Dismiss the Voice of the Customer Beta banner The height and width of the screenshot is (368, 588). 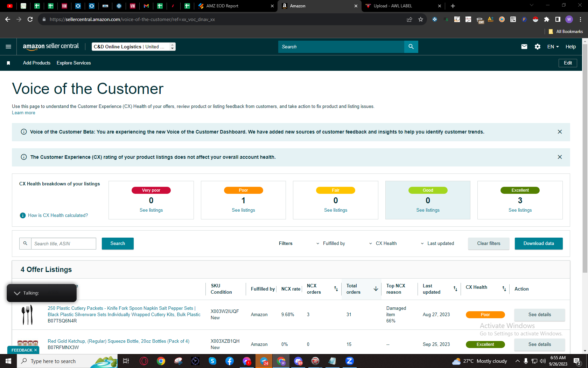point(560,132)
